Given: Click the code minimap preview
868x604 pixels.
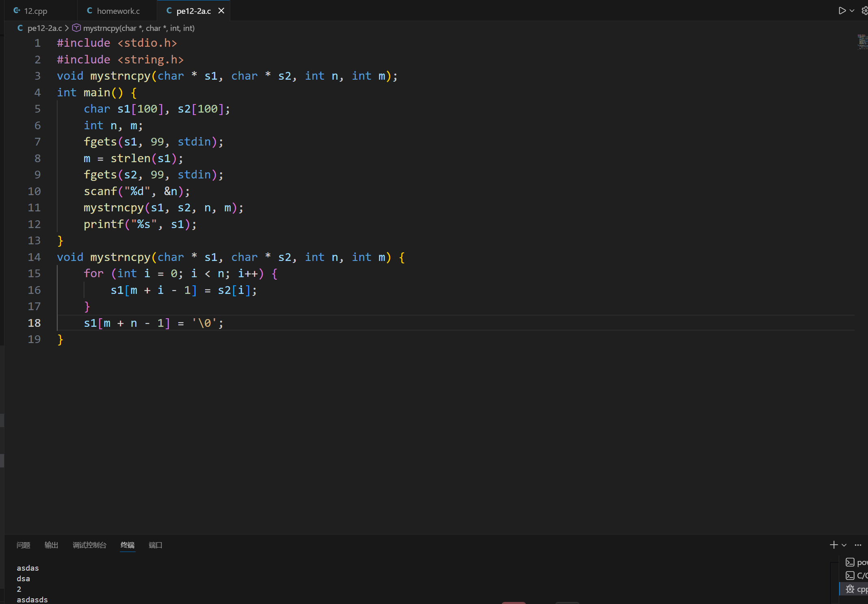Looking at the screenshot, I should pyautogui.click(x=862, y=42).
